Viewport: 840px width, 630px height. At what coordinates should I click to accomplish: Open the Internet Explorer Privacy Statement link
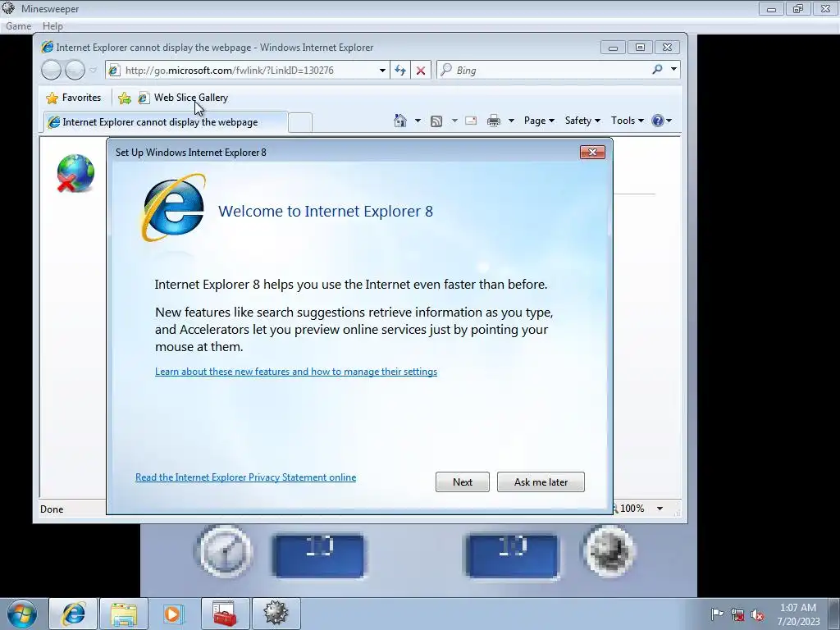pos(245,477)
